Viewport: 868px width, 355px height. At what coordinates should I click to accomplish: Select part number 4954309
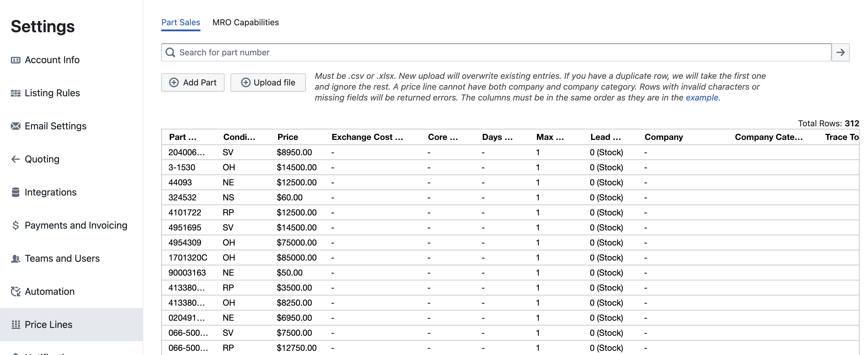click(185, 242)
